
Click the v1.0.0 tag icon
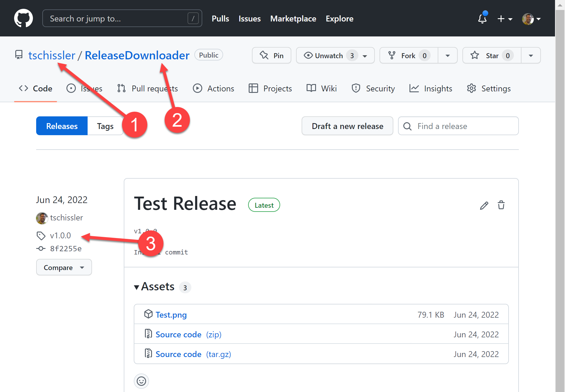click(41, 235)
